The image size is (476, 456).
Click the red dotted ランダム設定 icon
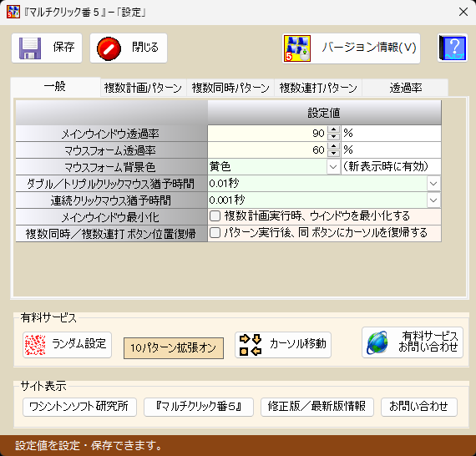coord(35,345)
